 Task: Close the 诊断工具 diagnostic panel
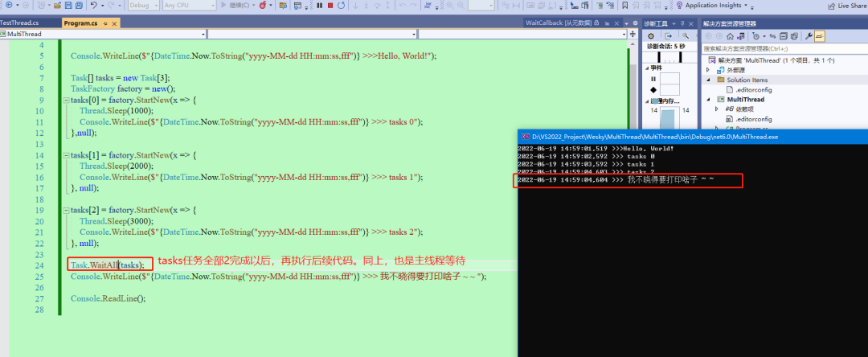[x=691, y=23]
